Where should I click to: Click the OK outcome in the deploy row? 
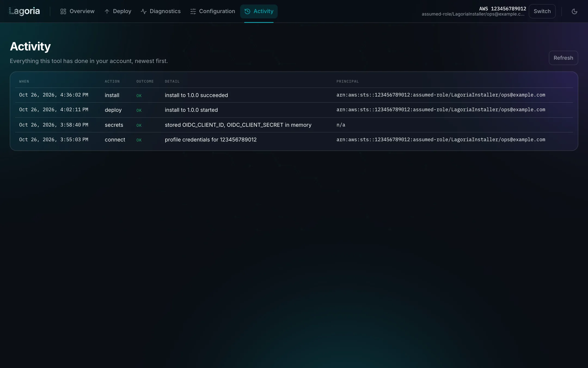(x=139, y=110)
